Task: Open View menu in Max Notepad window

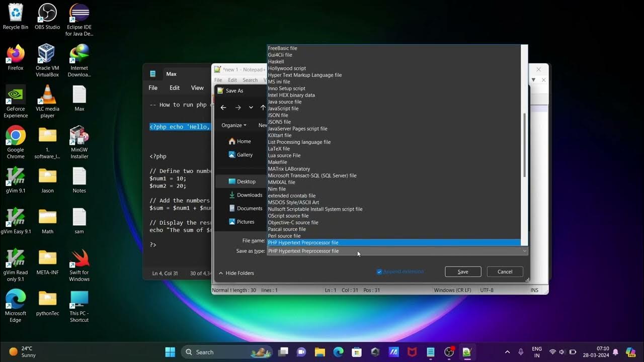Action: point(197,87)
